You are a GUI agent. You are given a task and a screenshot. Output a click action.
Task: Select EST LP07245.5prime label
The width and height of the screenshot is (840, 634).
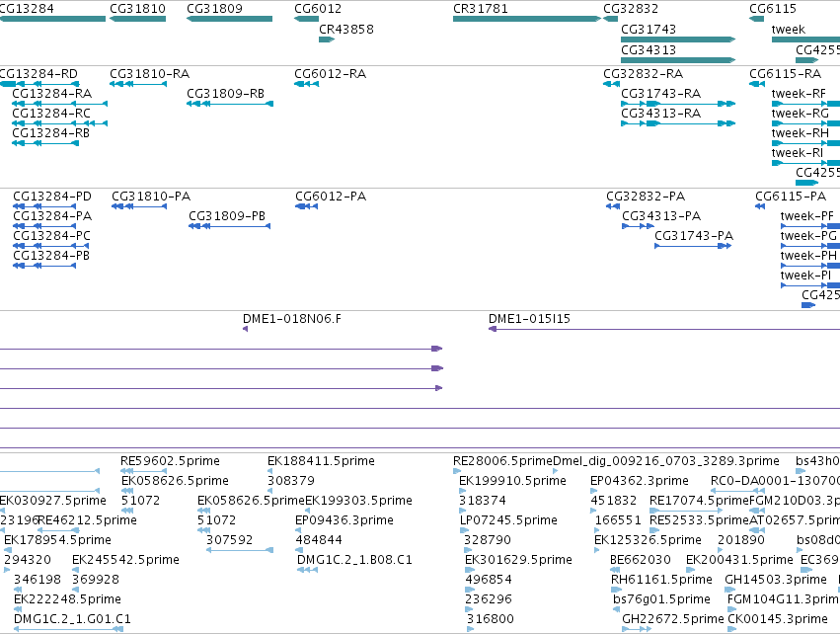(x=508, y=520)
